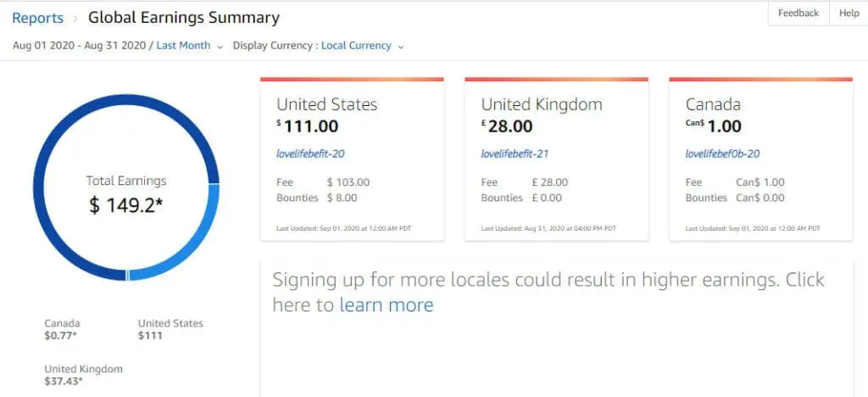The width and height of the screenshot is (868, 397).
Task: Click the chevron next to Last Month
Action: point(220,47)
